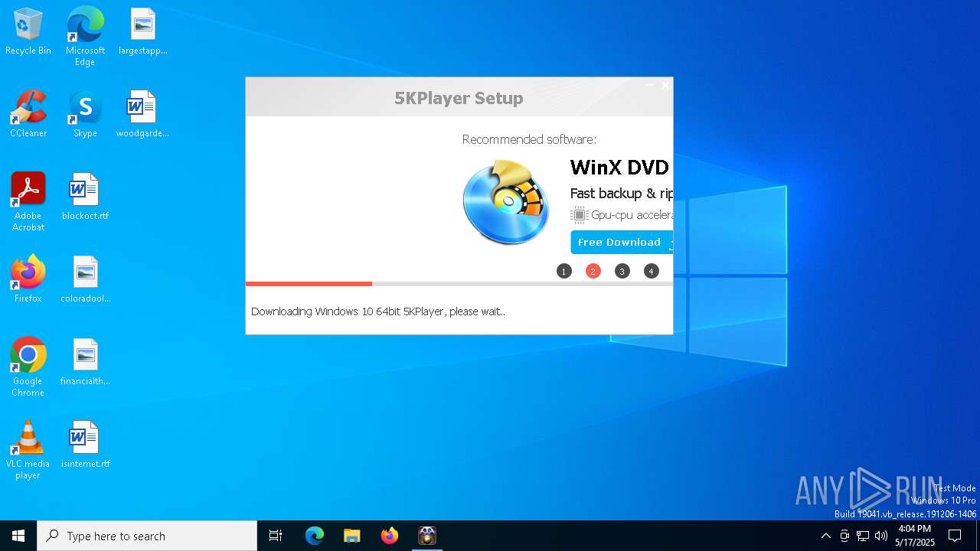Click the red download progress bar
The width and height of the screenshot is (980, 551).
[x=309, y=284]
